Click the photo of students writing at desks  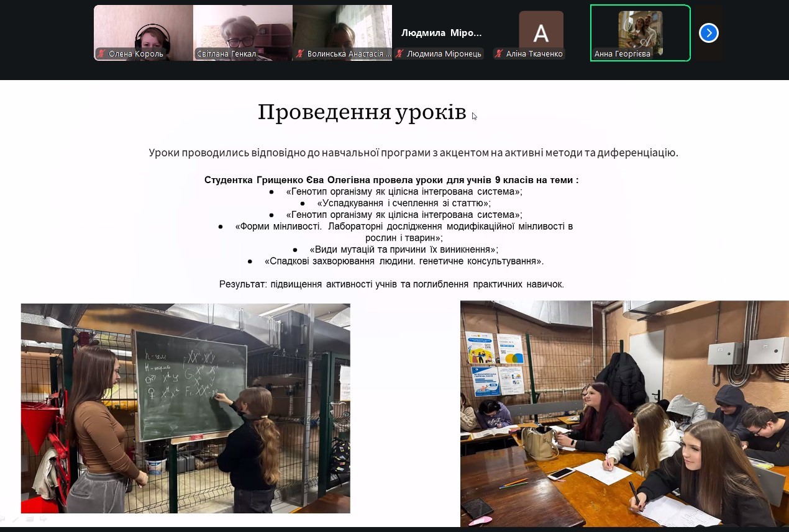point(624,413)
